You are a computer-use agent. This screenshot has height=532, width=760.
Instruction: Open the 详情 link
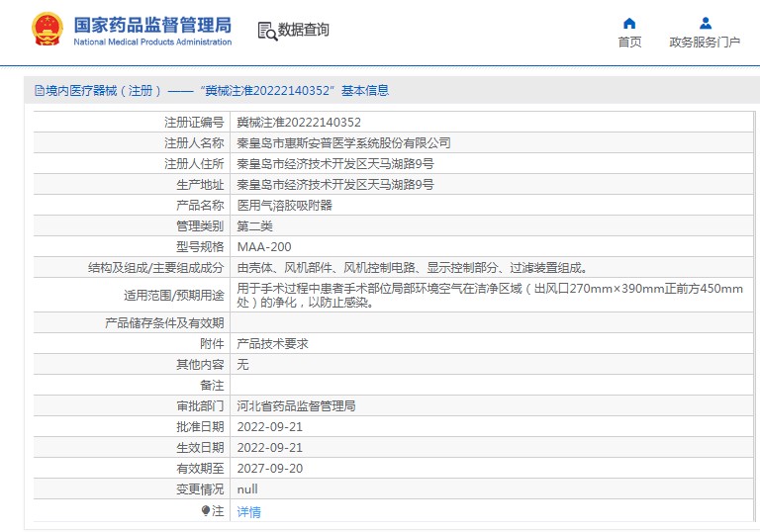coord(248,511)
